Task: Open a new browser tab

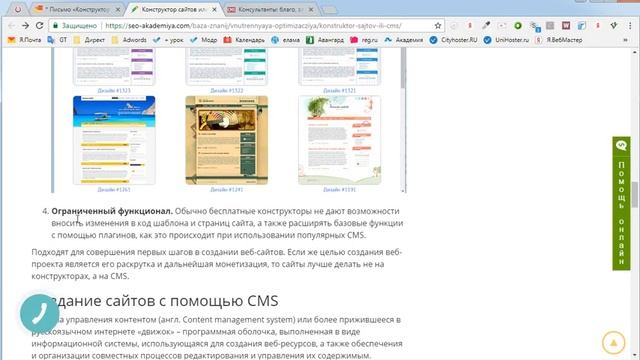Action: pyautogui.click(x=330, y=9)
